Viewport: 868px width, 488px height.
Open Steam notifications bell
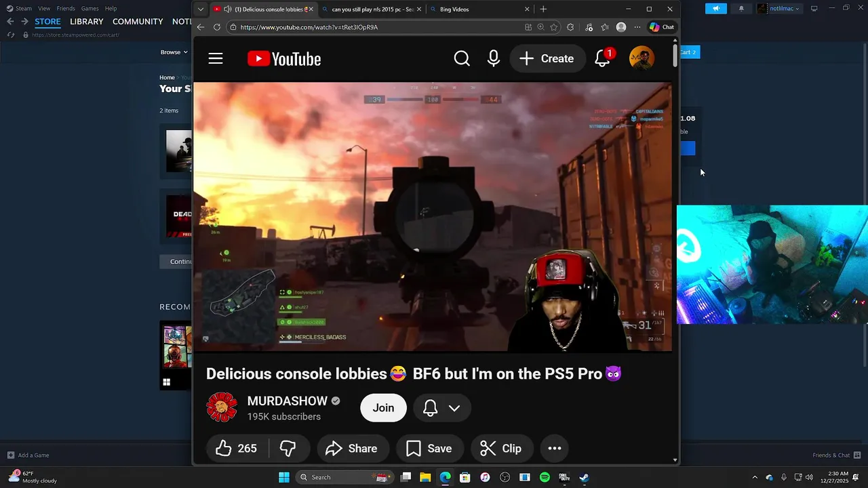point(741,8)
